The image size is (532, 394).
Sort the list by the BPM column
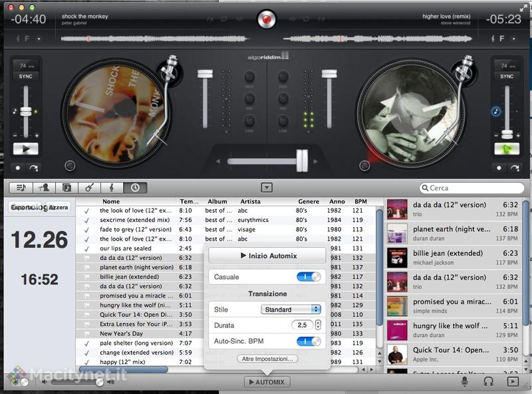[360, 201]
